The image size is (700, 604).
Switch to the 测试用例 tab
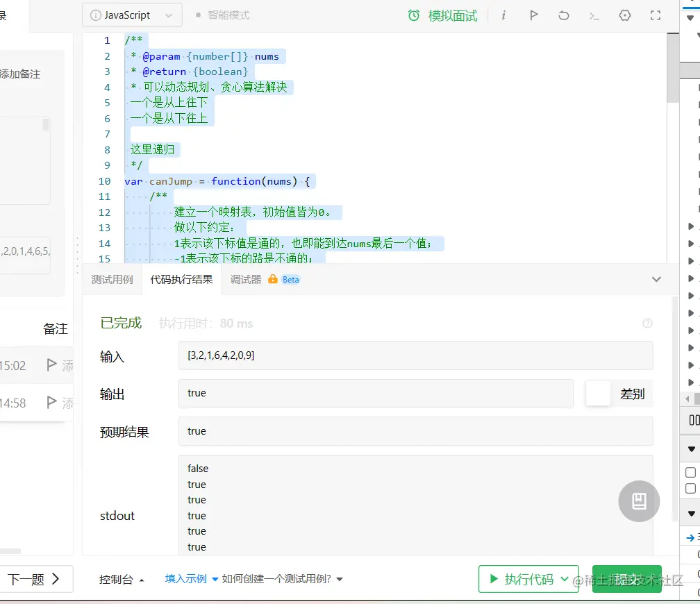112,280
